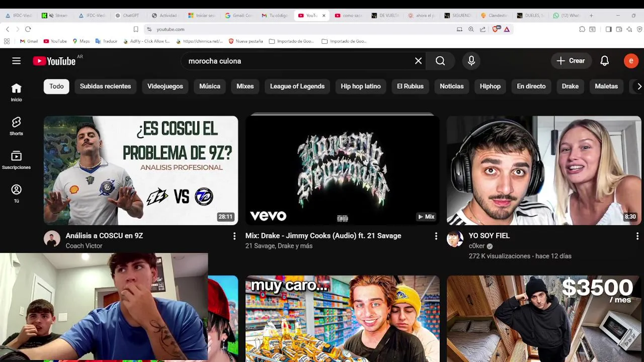Open a new browser tab with plus
This screenshot has height=362, width=644.
[591, 16]
